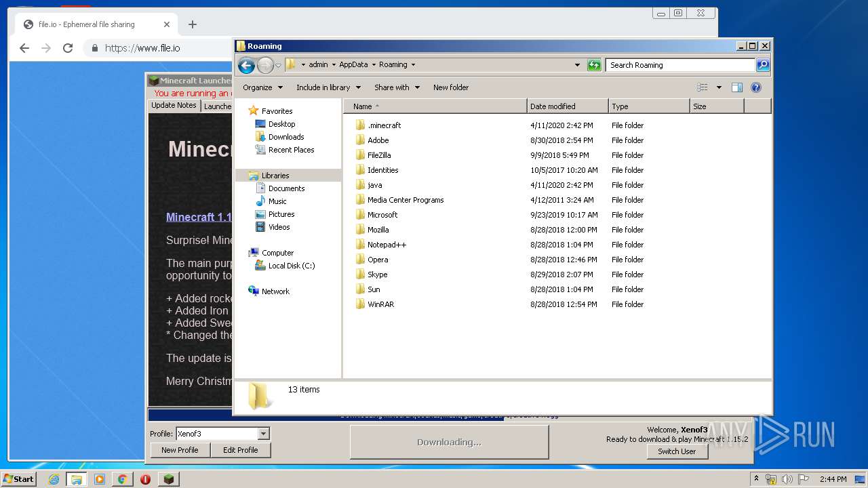868x488 pixels.
Task: Expand the Roaming breadcrumb arrow
Action: (x=413, y=65)
